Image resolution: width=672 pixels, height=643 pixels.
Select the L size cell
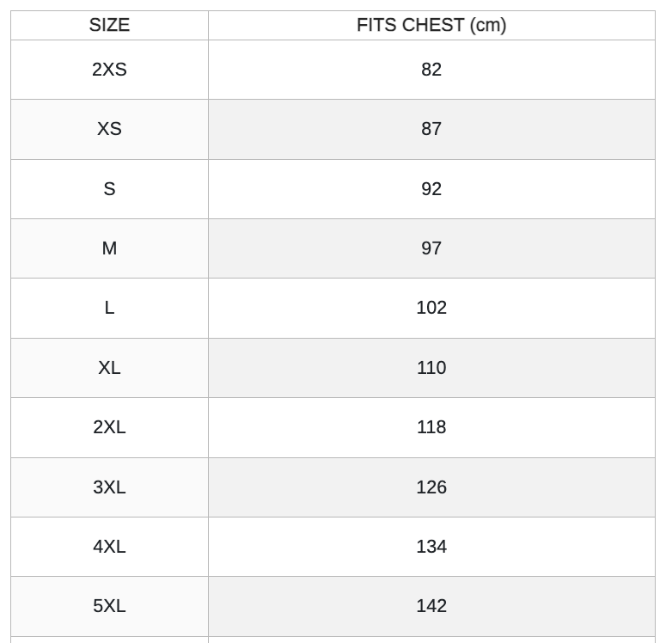109,308
